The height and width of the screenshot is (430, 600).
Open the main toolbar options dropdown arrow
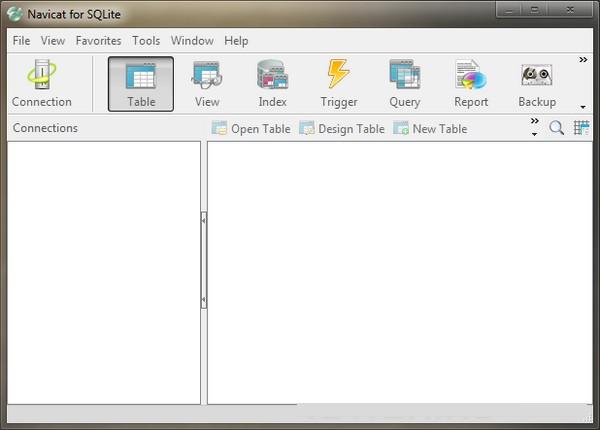583,106
